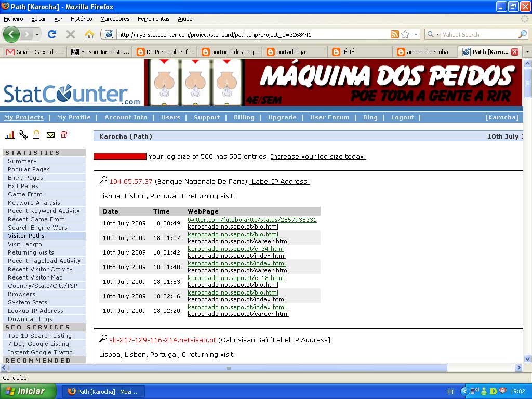The height and width of the screenshot is (399, 532).
Task: Click the PT language indicator in tray
Action: [x=450, y=392]
